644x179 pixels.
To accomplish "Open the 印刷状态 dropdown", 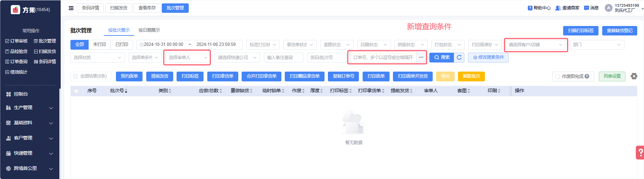I will (x=374, y=45).
